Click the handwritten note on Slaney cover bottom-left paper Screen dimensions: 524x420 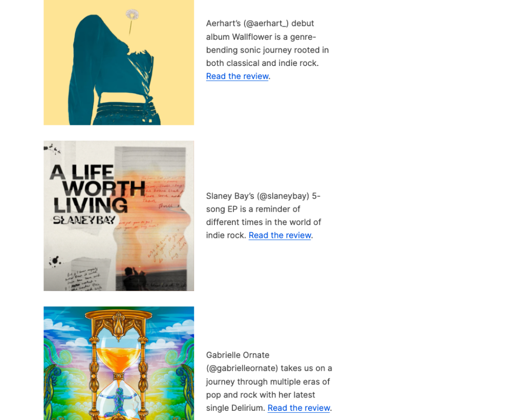click(83, 278)
